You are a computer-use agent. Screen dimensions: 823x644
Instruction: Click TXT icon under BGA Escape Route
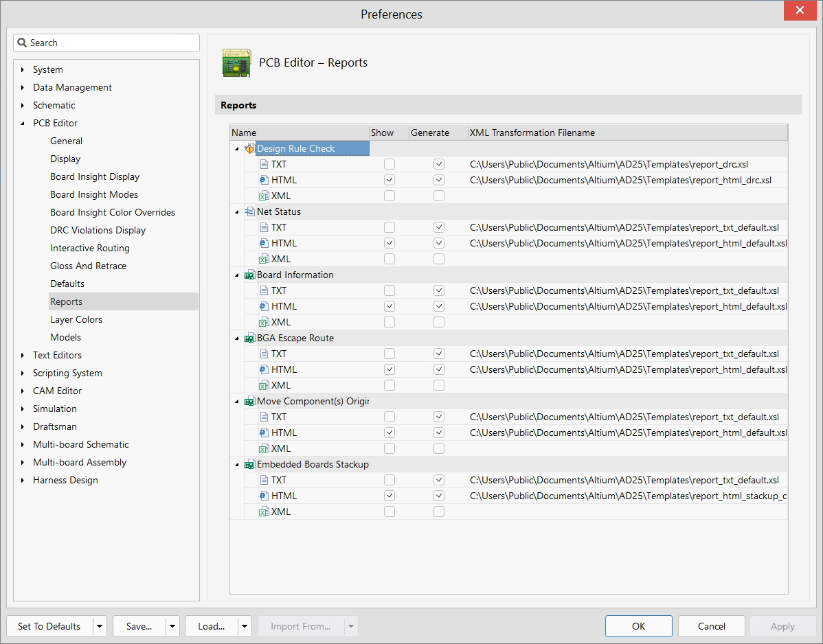[x=264, y=354]
